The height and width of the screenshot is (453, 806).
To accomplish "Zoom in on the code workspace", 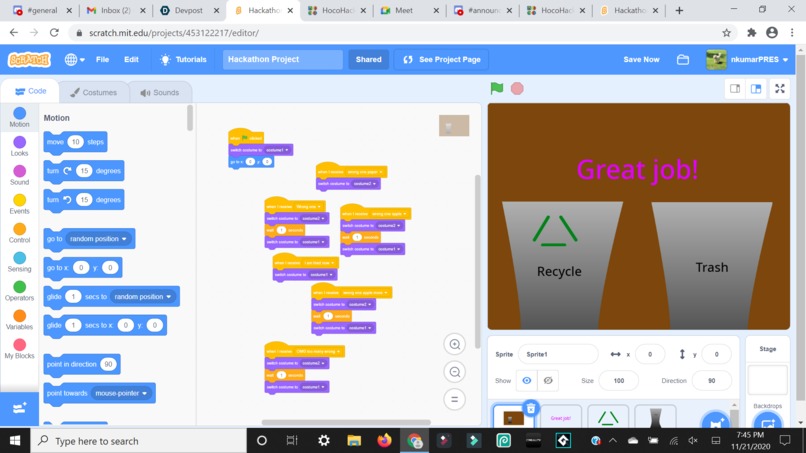I will 454,344.
